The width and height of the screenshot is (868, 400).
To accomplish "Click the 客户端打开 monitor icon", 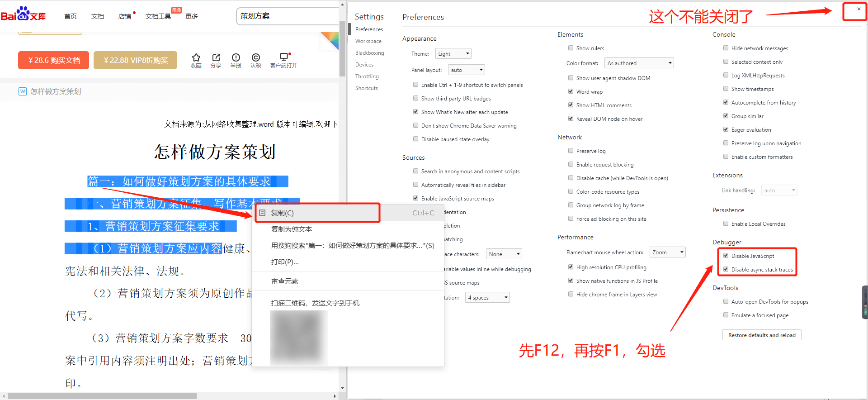I will click(283, 57).
